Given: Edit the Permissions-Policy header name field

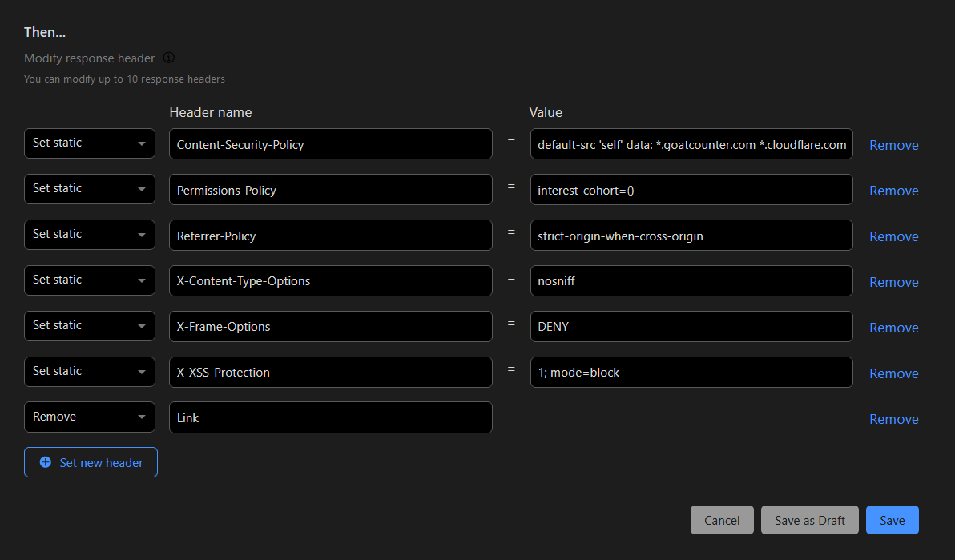Looking at the screenshot, I should (331, 190).
